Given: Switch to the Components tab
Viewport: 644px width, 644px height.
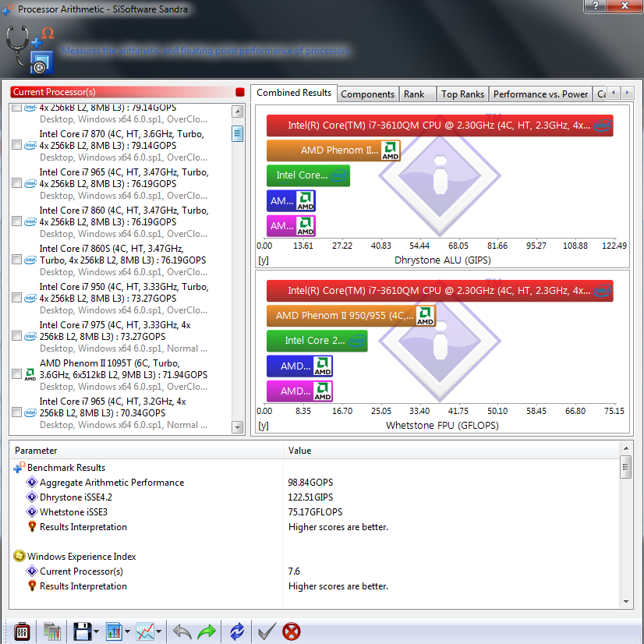Looking at the screenshot, I should pyautogui.click(x=367, y=94).
